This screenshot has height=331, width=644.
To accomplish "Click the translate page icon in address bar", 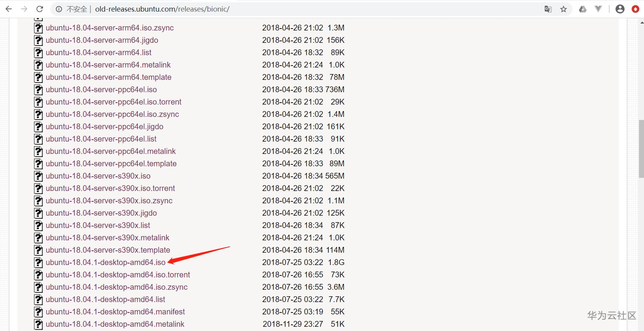I will point(548,9).
